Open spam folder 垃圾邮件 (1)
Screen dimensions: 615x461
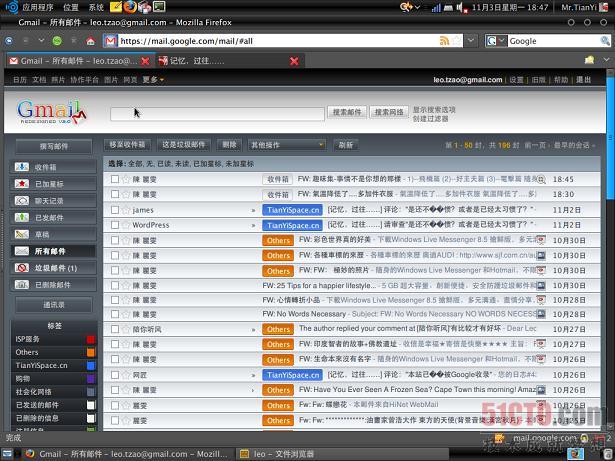click(53, 268)
